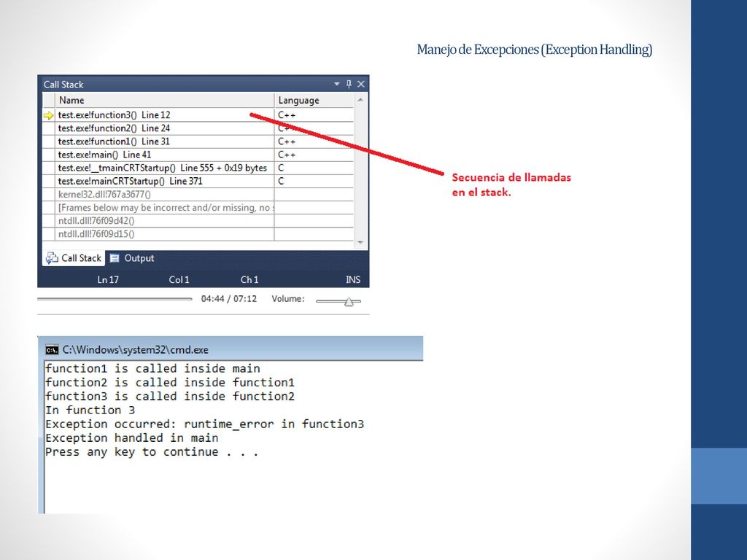Click the INS indicator in status bar

[353, 279]
